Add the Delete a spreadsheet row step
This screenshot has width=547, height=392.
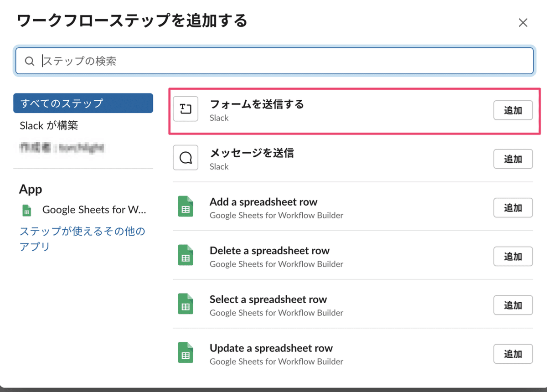click(x=513, y=257)
